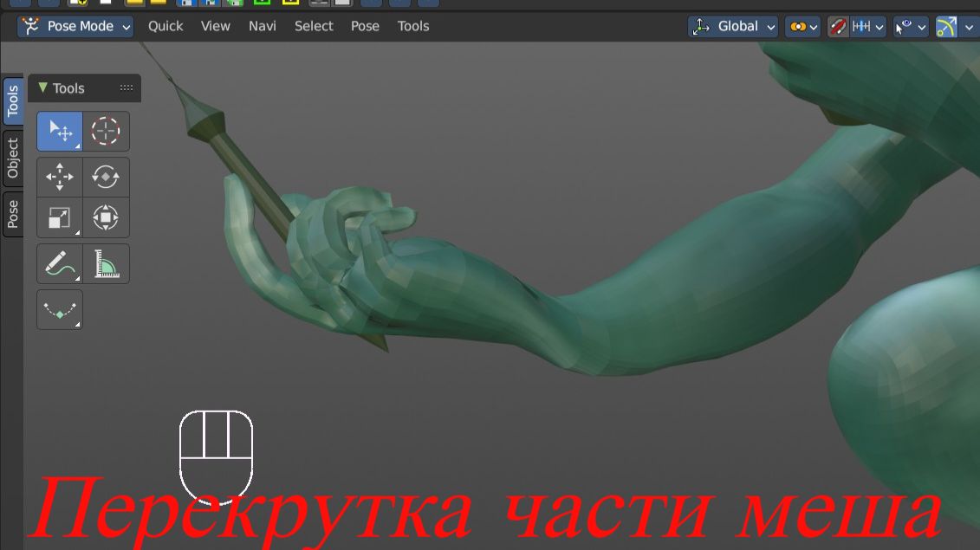Click the spear tip held by hand
The image size is (980, 550).
coord(203,115)
